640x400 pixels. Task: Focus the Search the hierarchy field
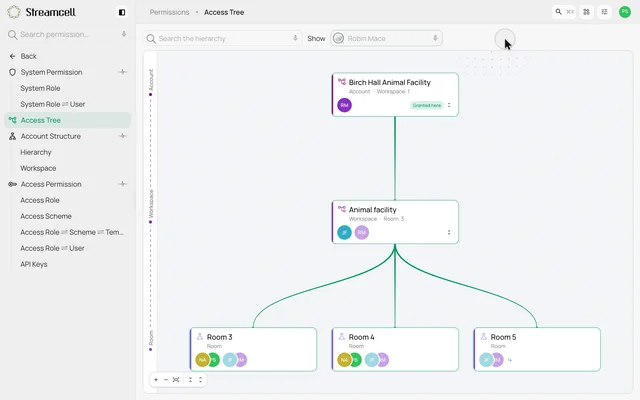pyautogui.click(x=222, y=38)
